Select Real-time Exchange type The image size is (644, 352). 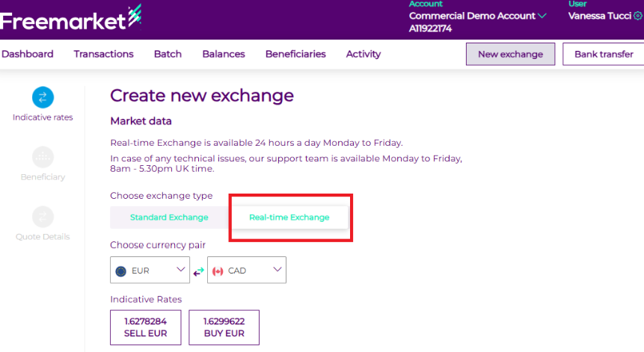[289, 217]
